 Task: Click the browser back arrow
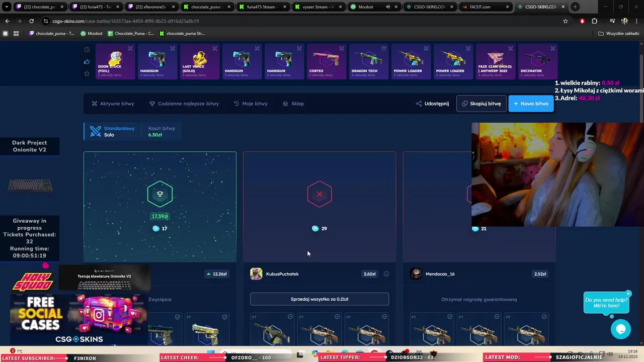tap(7, 21)
